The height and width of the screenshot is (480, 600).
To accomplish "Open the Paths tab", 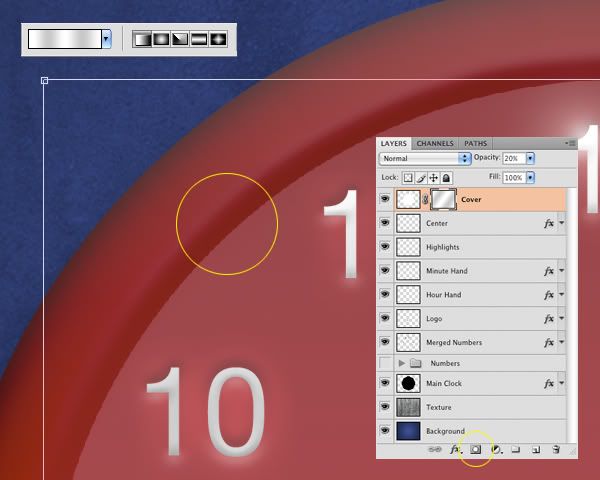I will pyautogui.click(x=476, y=144).
